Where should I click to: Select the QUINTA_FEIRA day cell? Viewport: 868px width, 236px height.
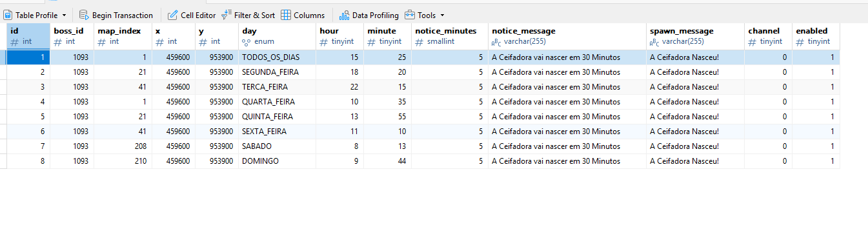(x=277, y=116)
